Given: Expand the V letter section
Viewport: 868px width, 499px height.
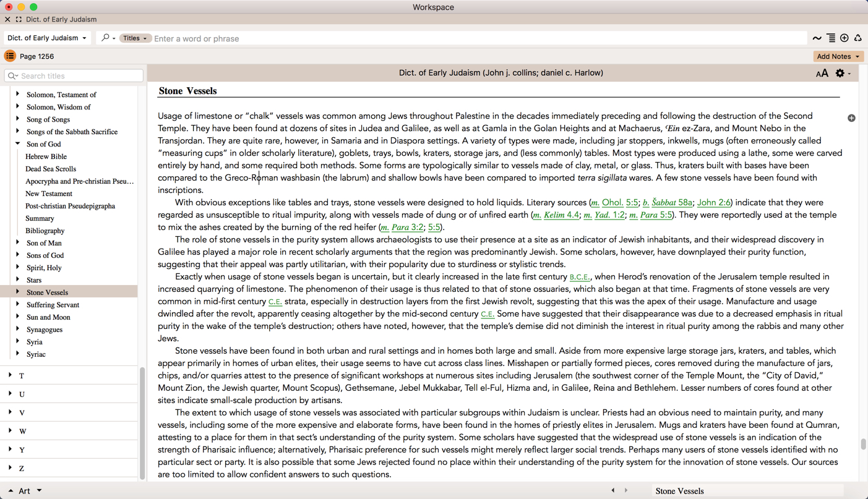Looking at the screenshot, I should (10, 412).
